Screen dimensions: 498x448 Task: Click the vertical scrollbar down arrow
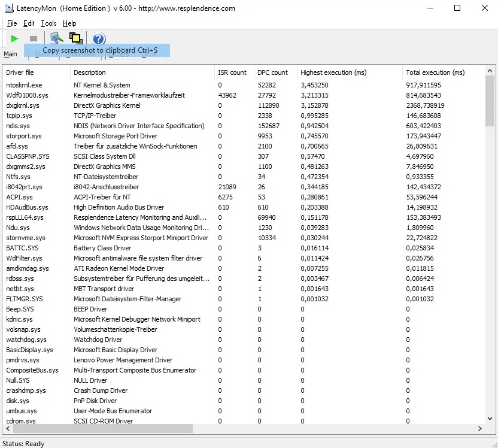(490, 419)
